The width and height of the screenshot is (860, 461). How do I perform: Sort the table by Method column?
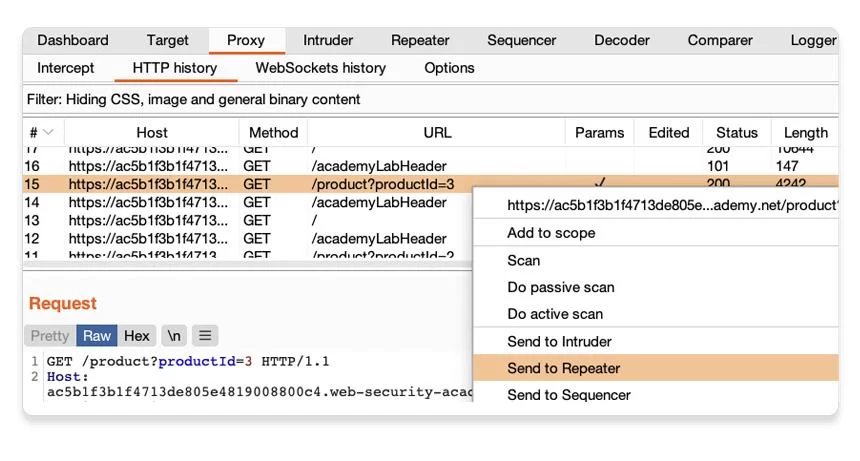tap(274, 133)
